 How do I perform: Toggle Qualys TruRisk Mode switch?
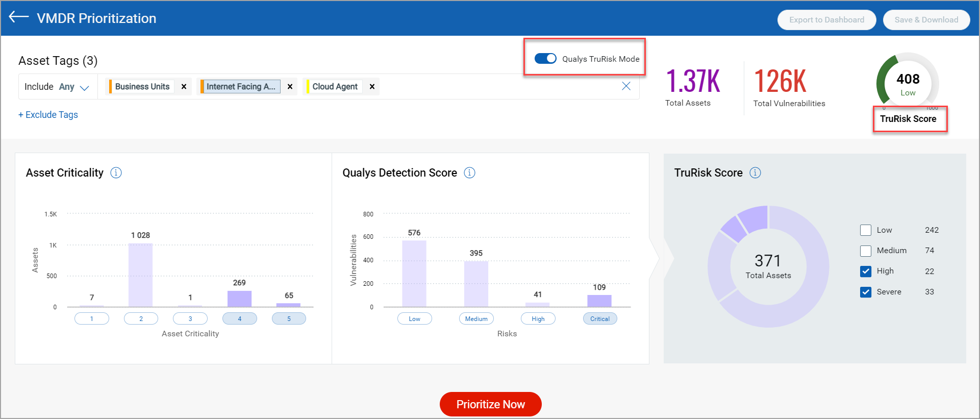pos(545,59)
